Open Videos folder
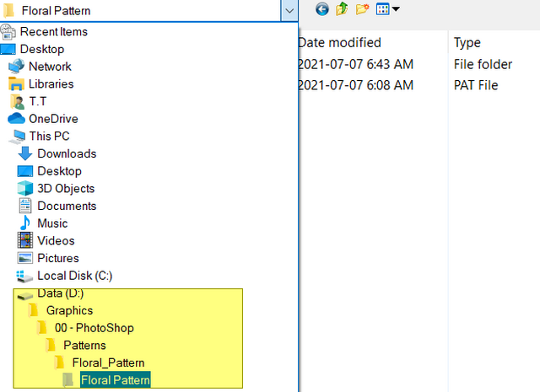 56,241
